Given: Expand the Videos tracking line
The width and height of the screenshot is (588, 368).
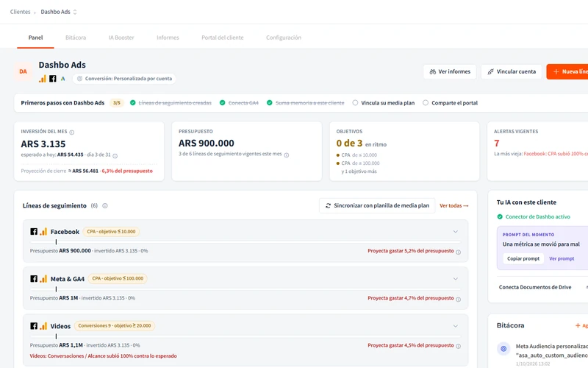Looking at the screenshot, I should [456, 326].
